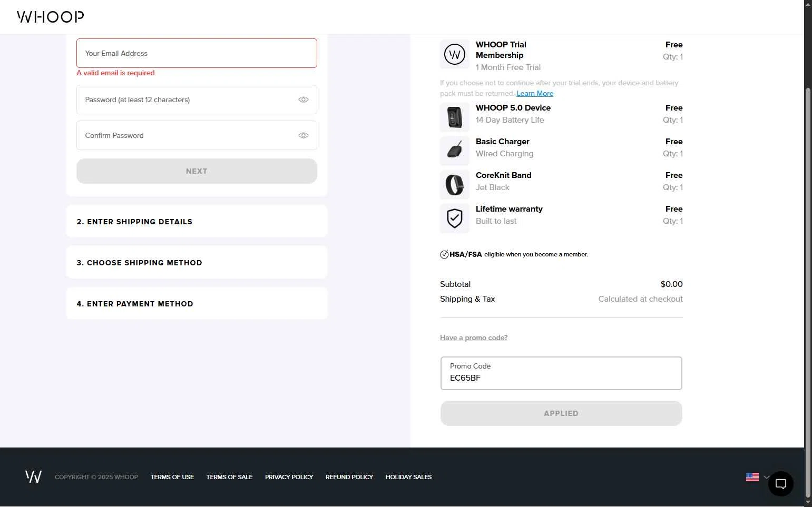Open Refund Policy footer link

pyautogui.click(x=349, y=477)
